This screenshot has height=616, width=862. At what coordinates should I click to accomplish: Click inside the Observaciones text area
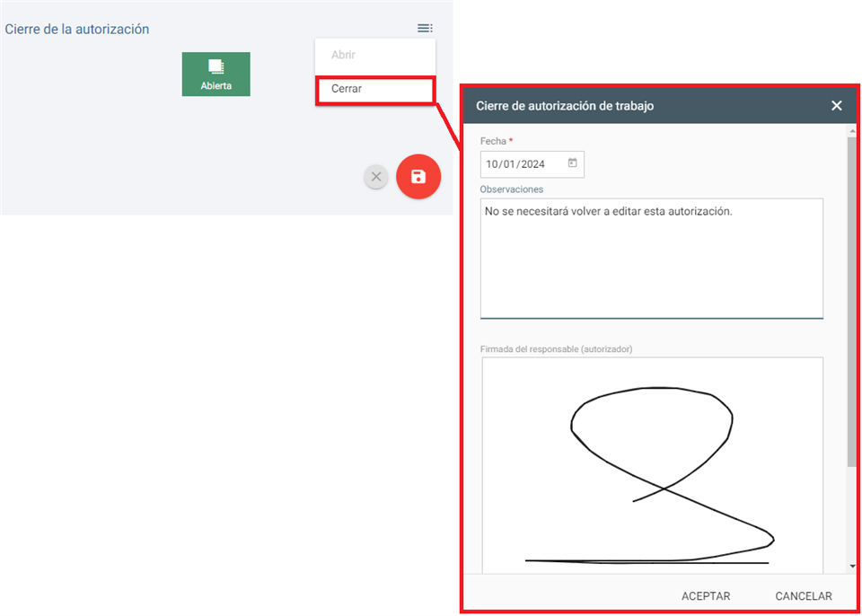(652, 258)
